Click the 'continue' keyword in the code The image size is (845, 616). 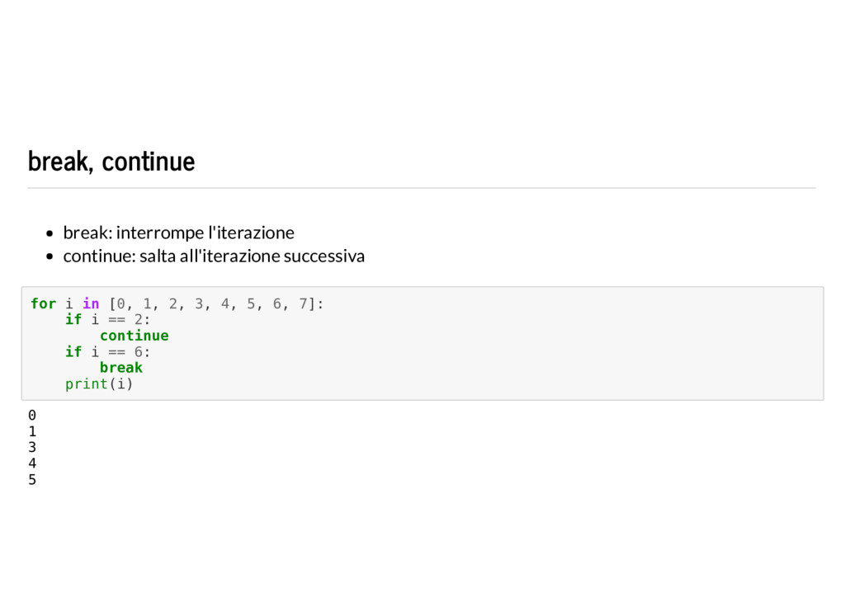point(135,336)
